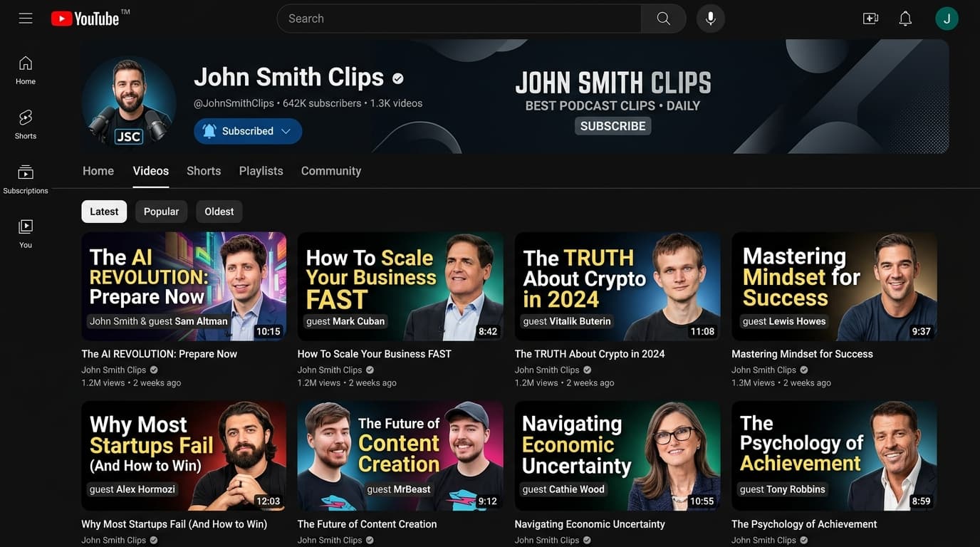Click the channel profile picture
980x547 pixels.
click(129, 100)
